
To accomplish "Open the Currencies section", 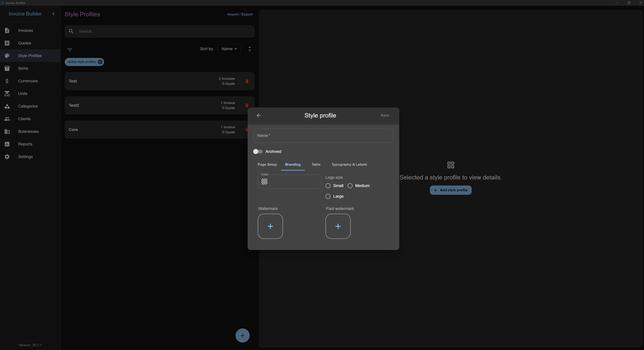I will pyautogui.click(x=30, y=81).
